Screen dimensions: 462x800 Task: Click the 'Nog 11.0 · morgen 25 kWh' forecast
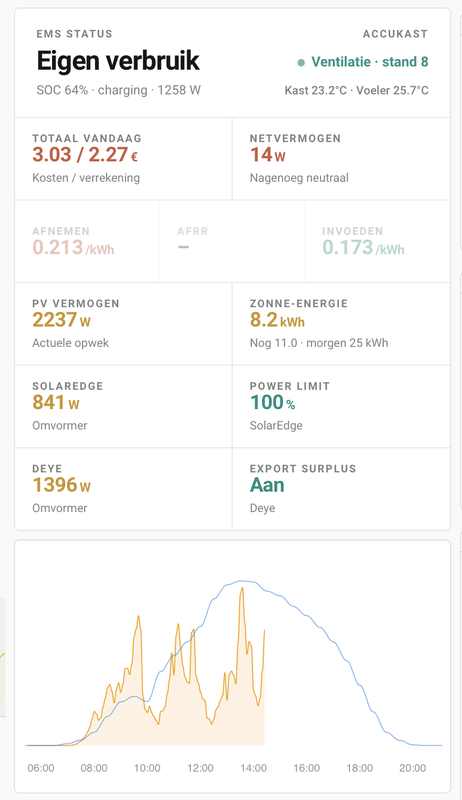tap(319, 343)
